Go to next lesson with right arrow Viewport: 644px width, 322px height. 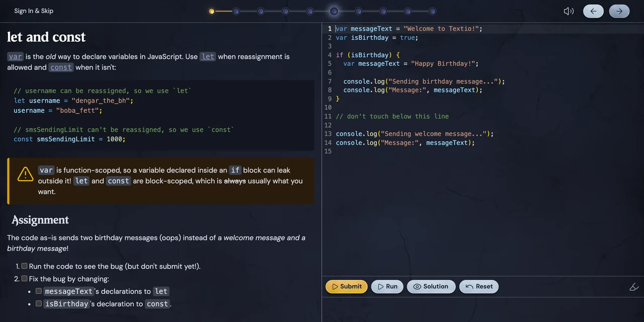(x=619, y=11)
